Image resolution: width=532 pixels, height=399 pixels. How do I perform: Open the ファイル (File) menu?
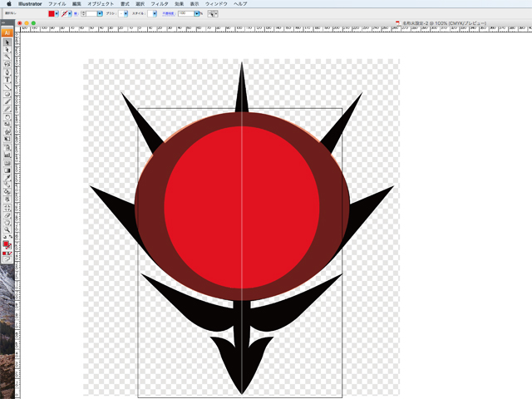point(57,3)
